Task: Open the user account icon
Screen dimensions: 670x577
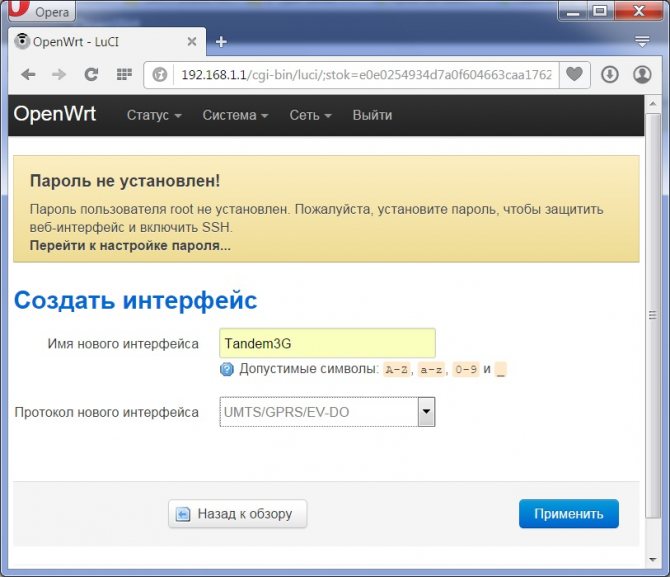Action: 642,74
